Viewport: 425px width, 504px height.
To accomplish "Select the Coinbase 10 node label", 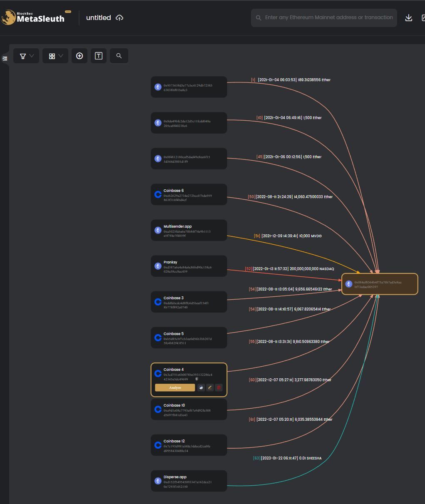I will click(174, 405).
